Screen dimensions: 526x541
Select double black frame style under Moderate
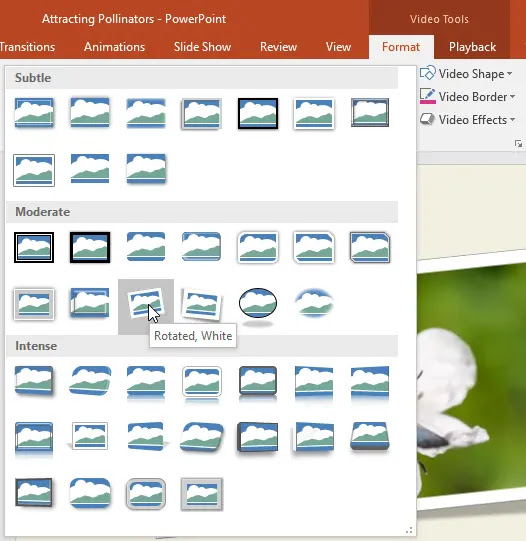(x=34, y=247)
